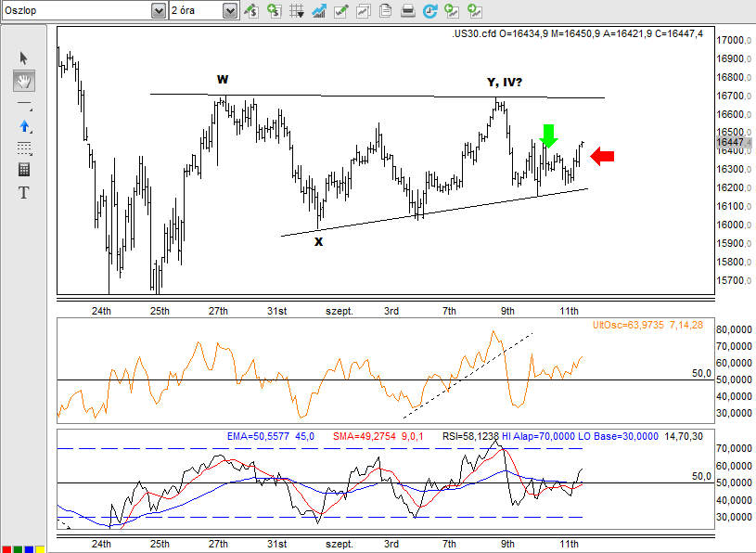Print the chart using the printer icon
Image resolution: width=756 pixels, height=553 pixels.
click(408, 10)
